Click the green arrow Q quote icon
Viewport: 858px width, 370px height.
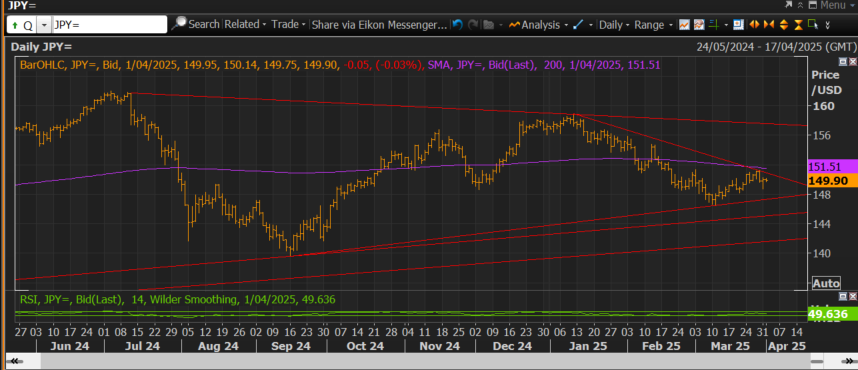pyautogui.click(x=22, y=25)
